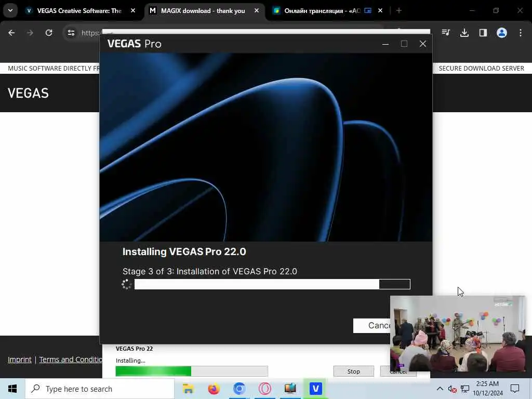Open browser three-dot menu

pos(521,33)
